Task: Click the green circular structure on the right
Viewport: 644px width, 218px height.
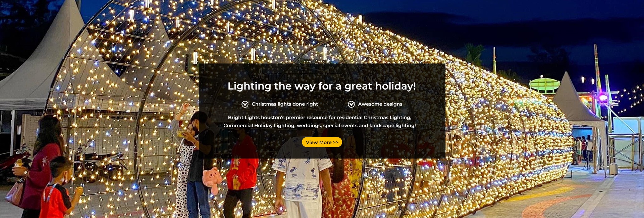Action: (x=545, y=85)
